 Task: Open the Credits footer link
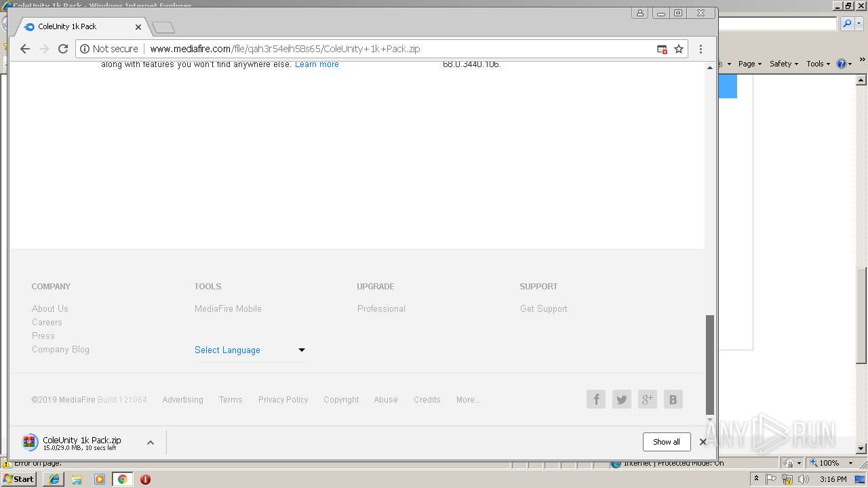click(x=427, y=400)
